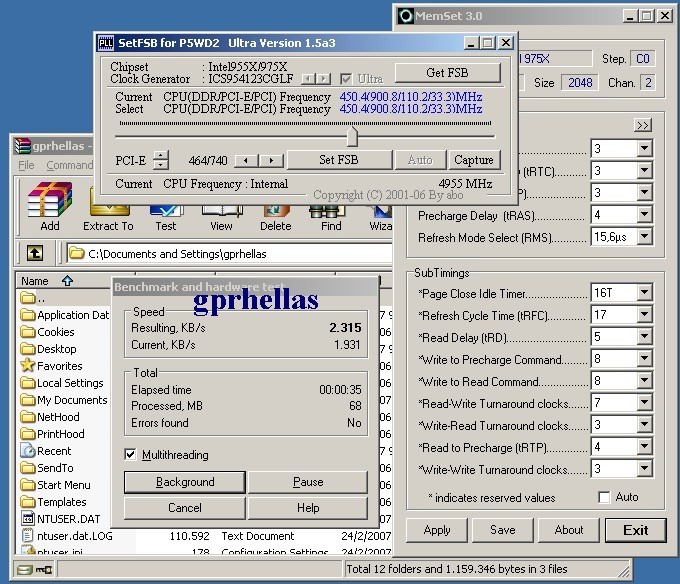The width and height of the screenshot is (680, 584).
Task: Click the >> expand button in MemSet
Action: 643,125
